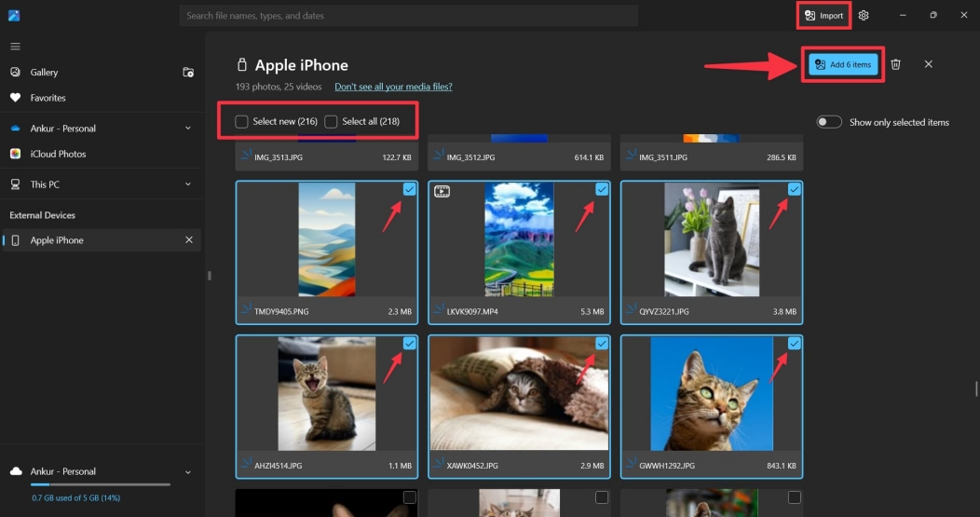Click import status icon beside QYVZ3221.JPG
Viewport: 980px width, 517px height.
tap(632, 309)
